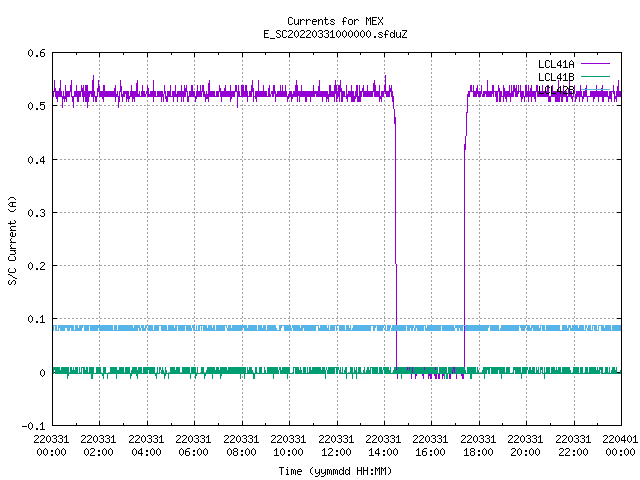Click the 220331 14:00 x-axis tick label
This screenshot has height=480, width=640.
[x=383, y=446]
